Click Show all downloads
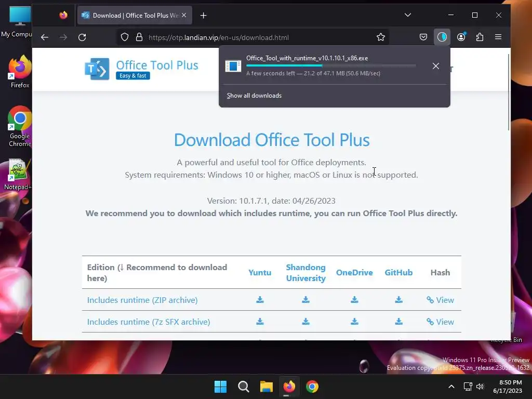This screenshot has width=532, height=399. pos(254,96)
